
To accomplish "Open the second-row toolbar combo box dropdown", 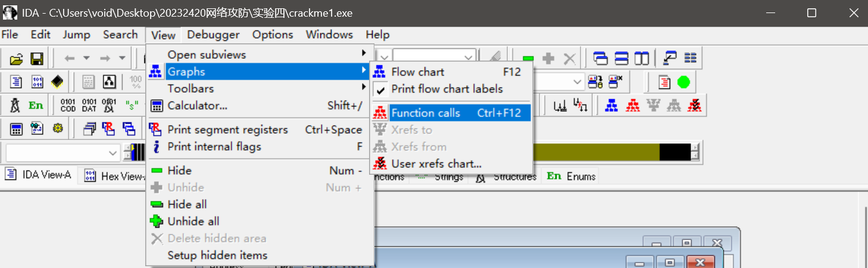I will pyautogui.click(x=577, y=81).
